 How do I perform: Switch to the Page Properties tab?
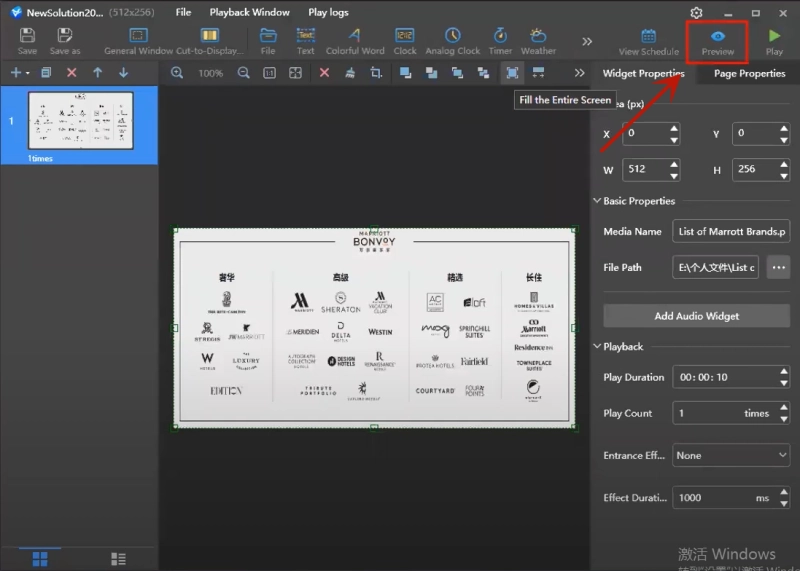(x=749, y=74)
